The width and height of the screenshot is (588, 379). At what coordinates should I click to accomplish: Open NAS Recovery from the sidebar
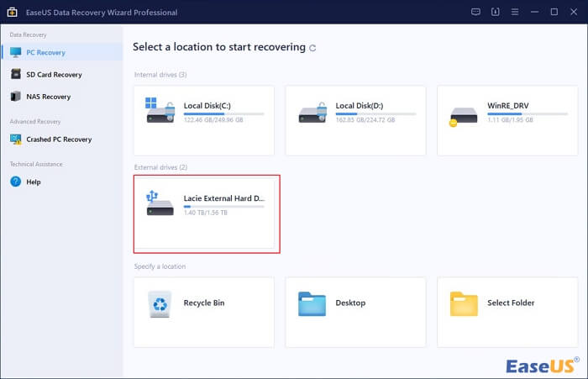coord(48,97)
